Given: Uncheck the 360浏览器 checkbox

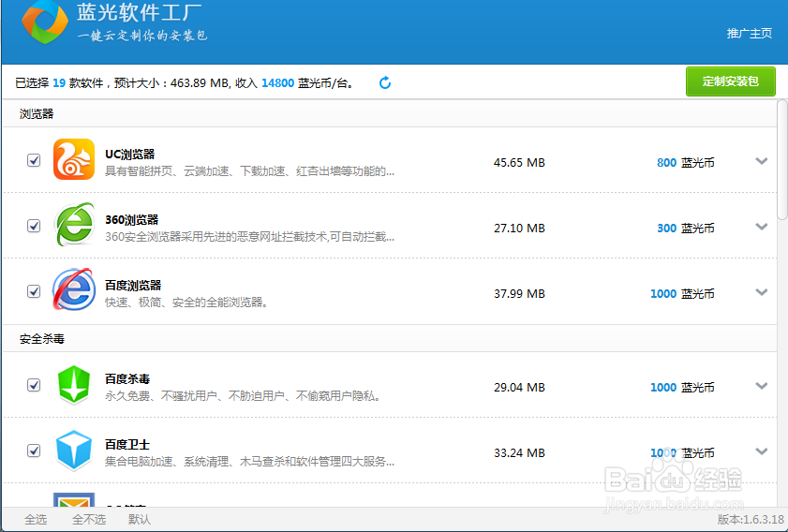Looking at the screenshot, I should tap(34, 226).
